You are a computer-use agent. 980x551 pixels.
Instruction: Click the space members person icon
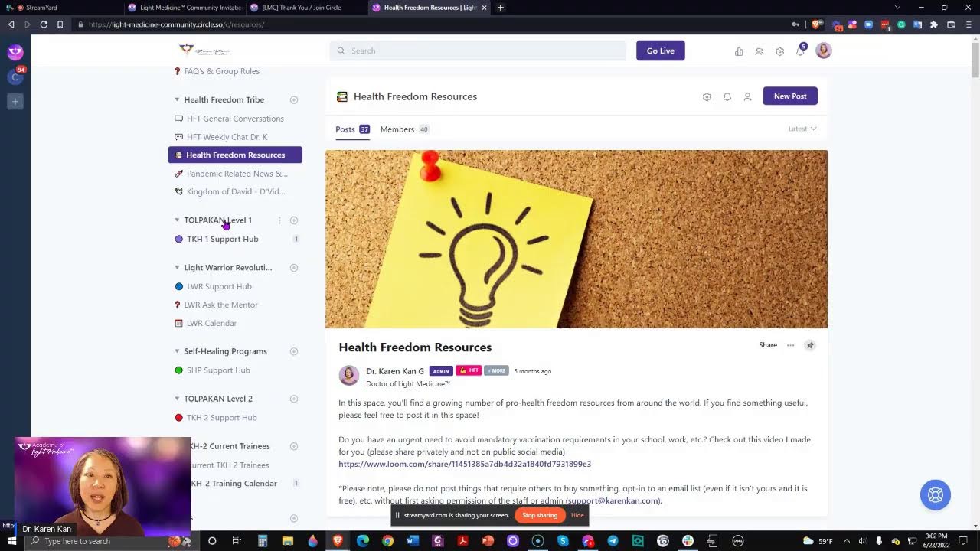[747, 96]
